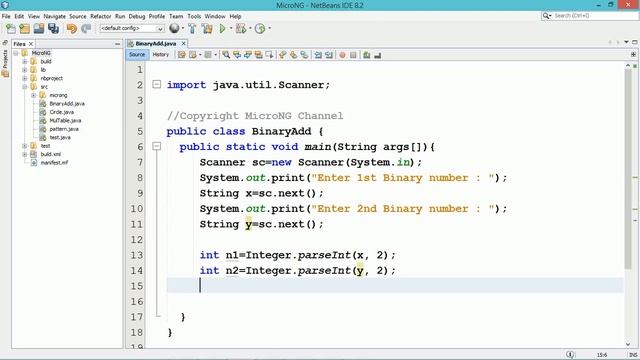Open the default config dropdown
The height and width of the screenshot is (360, 640).
click(x=131, y=28)
